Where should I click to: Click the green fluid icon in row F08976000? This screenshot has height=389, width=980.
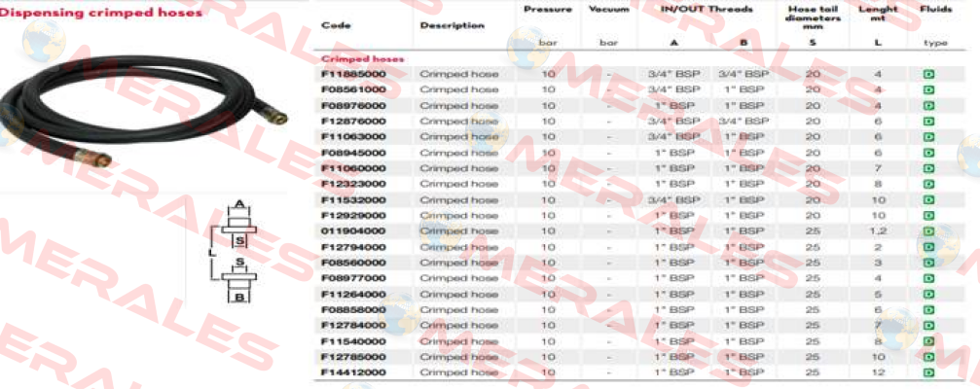pyautogui.click(x=928, y=106)
